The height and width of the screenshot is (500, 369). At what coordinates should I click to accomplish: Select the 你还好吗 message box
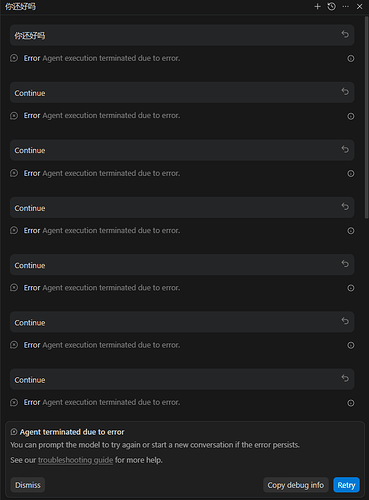182,35
